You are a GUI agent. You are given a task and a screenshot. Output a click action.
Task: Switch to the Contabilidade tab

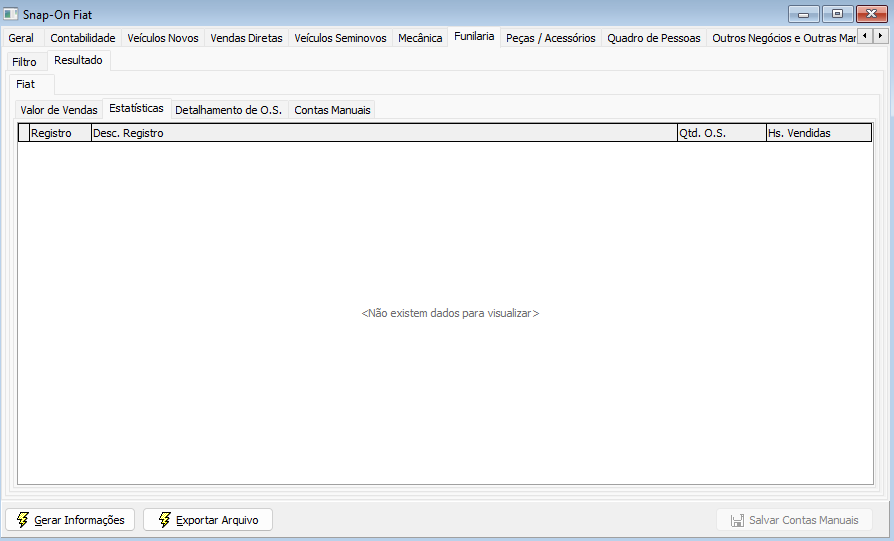click(x=83, y=38)
